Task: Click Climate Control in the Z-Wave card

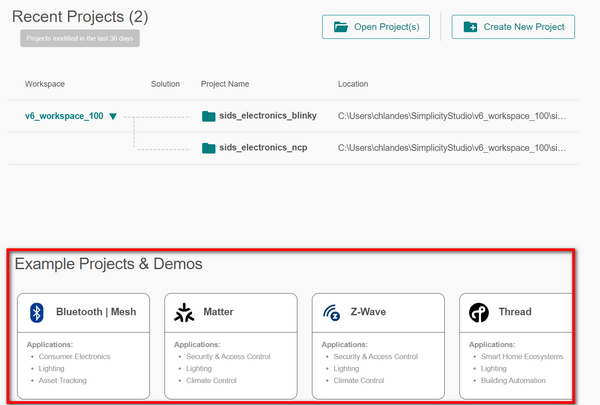Action: tap(359, 381)
